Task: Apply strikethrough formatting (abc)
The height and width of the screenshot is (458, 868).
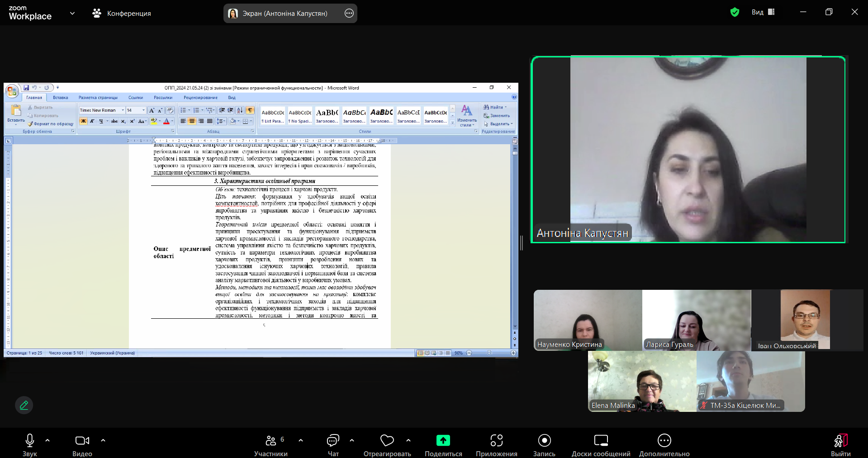Action: point(114,121)
